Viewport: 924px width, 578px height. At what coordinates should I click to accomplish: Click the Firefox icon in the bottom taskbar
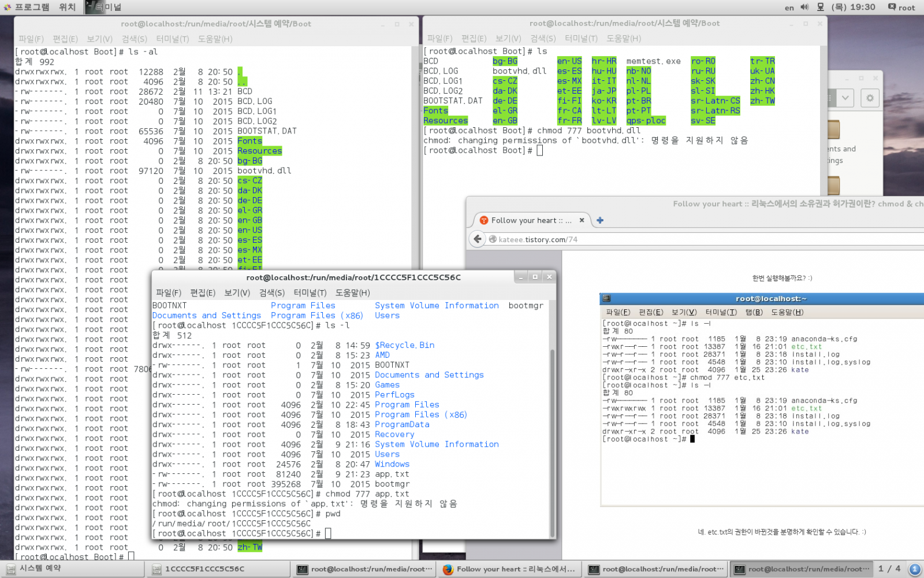click(448, 569)
